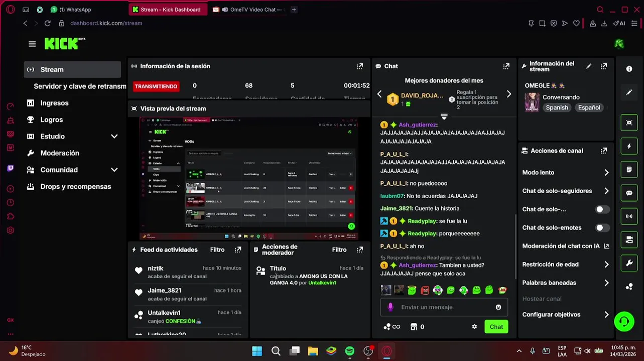Show previous top donor with left arrow
This screenshot has height=361, width=644.
point(379,94)
